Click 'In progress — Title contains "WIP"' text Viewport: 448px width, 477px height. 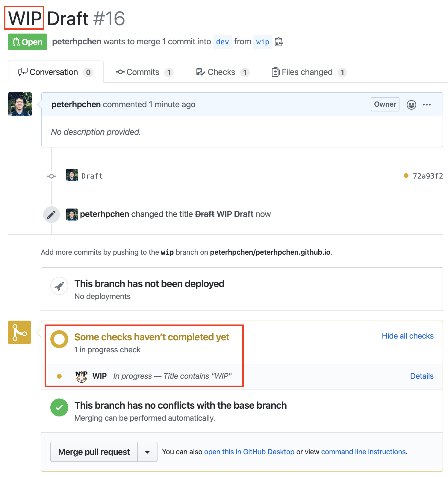172,376
